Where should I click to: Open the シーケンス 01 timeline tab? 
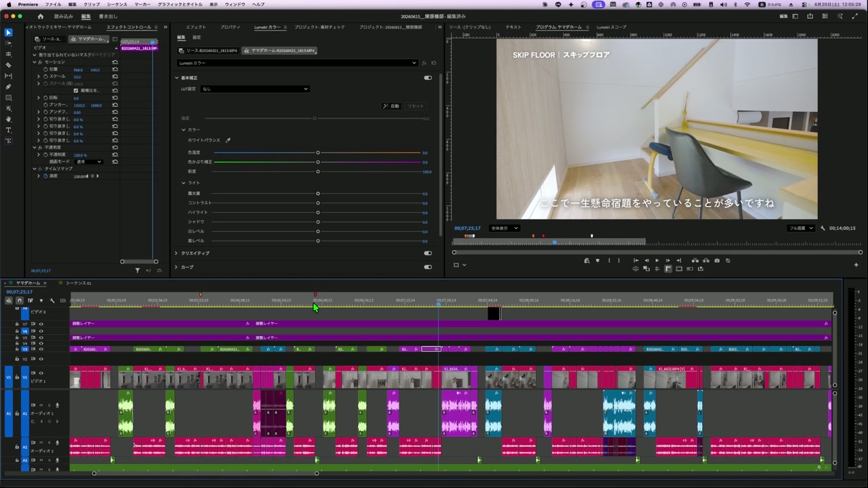click(x=78, y=283)
